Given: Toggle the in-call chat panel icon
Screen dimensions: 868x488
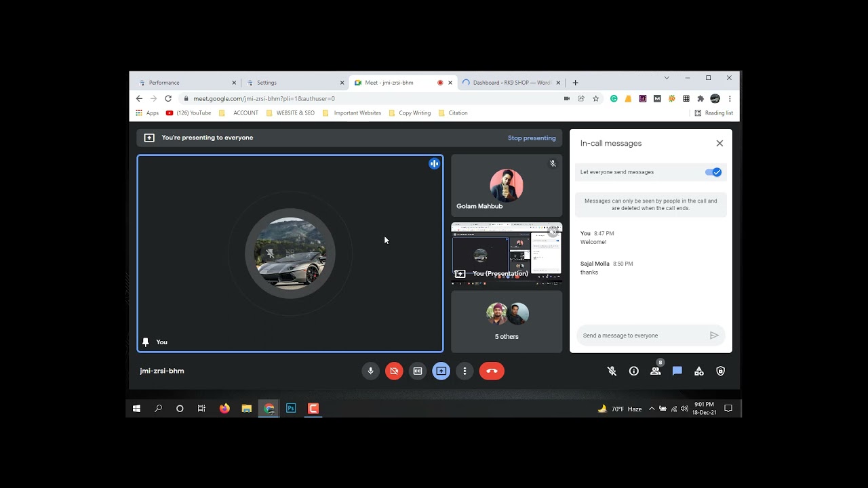Looking at the screenshot, I should (677, 371).
